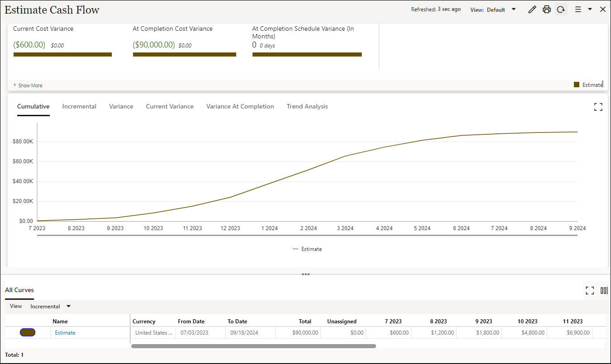
Task: Toggle the Estimate legend below the chart
Action: [x=308, y=249]
